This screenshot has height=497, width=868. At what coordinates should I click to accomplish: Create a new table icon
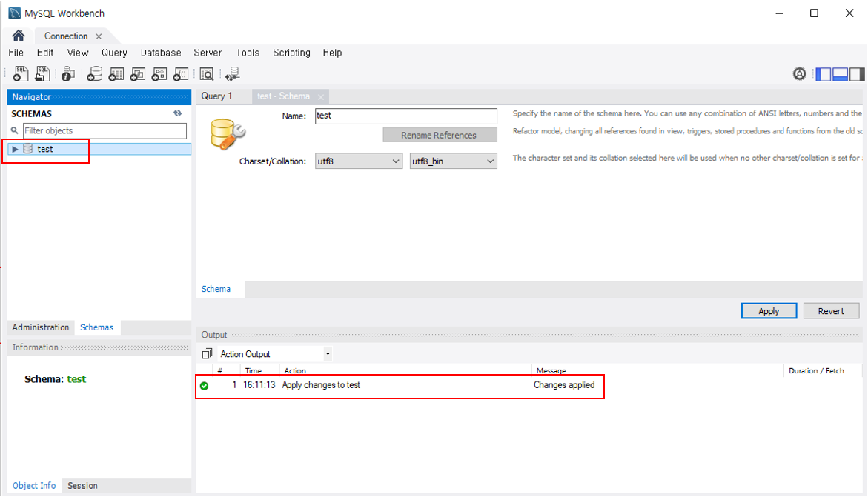click(116, 73)
